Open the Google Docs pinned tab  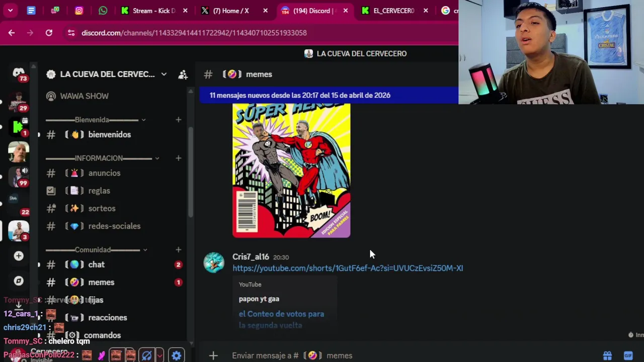tap(31, 11)
